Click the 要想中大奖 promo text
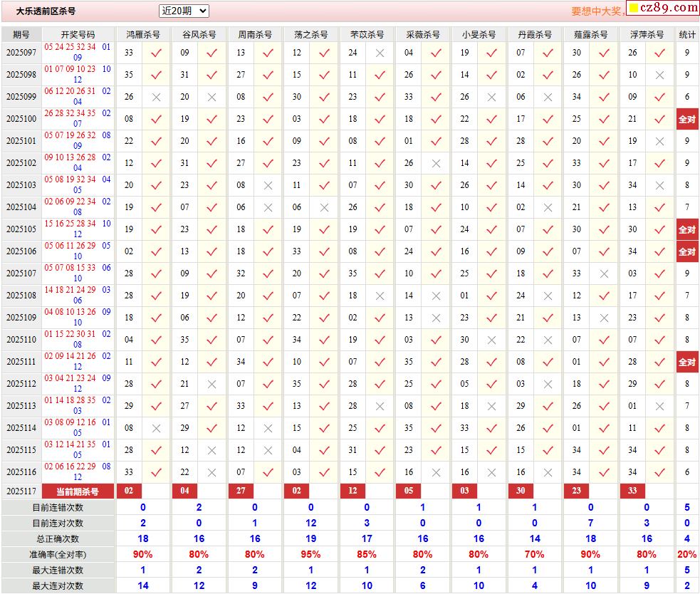Viewport: 700px width, 594px height. [597, 11]
